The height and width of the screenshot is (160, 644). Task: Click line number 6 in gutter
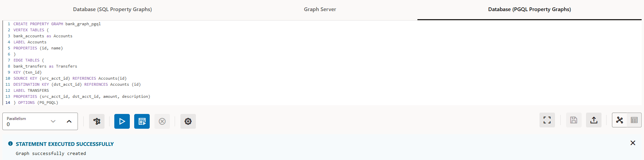tap(9, 54)
